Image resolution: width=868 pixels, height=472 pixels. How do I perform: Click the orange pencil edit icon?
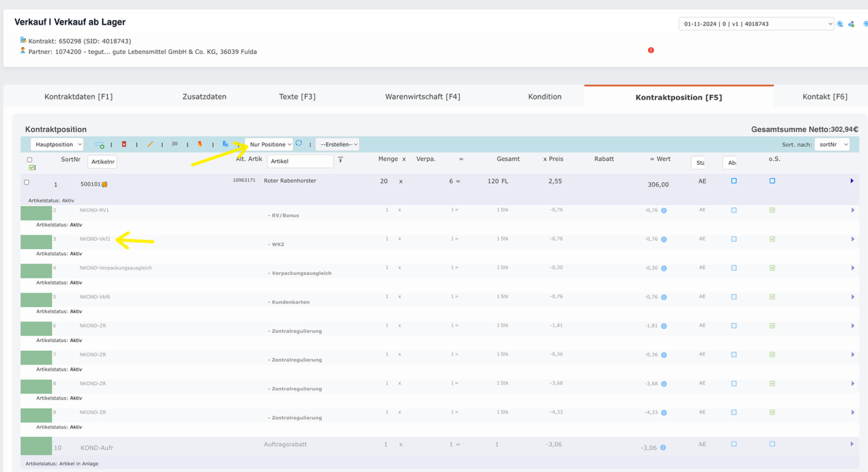click(x=150, y=144)
